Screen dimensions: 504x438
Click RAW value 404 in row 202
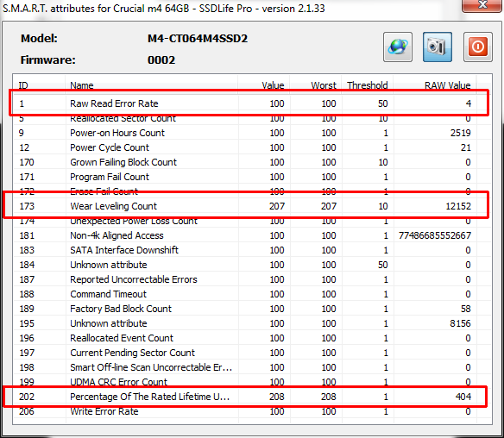(463, 397)
